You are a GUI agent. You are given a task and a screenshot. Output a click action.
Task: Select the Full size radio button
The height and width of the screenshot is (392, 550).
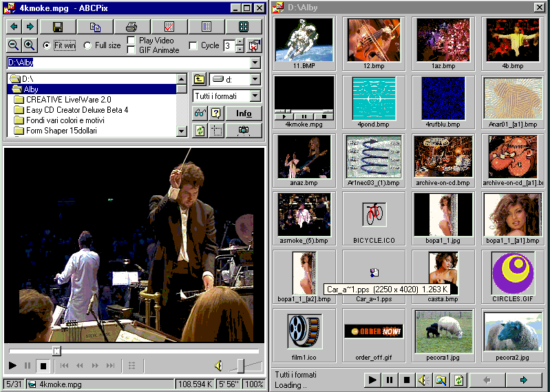(x=87, y=46)
